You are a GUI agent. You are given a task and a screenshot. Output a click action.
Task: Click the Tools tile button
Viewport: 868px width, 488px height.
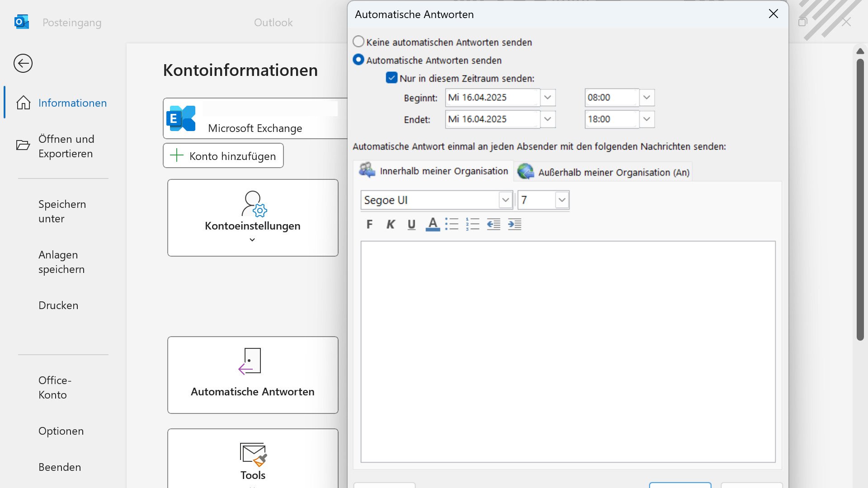point(253,458)
